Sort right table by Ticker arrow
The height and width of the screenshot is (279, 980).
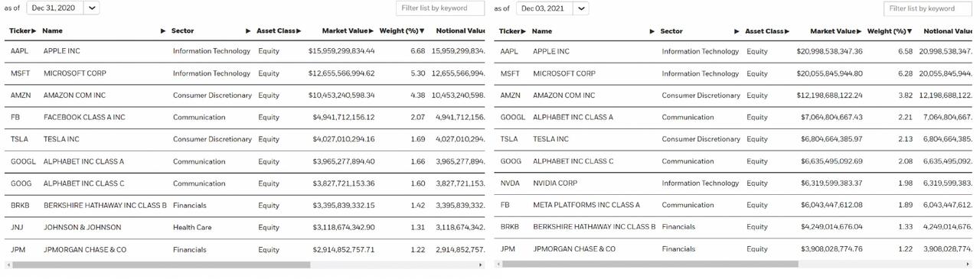pyautogui.click(x=524, y=31)
